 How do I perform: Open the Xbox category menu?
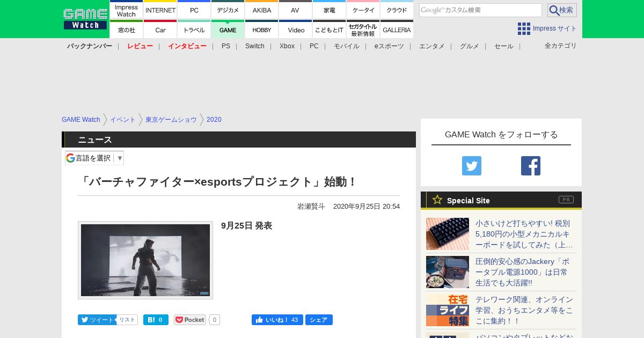click(287, 46)
